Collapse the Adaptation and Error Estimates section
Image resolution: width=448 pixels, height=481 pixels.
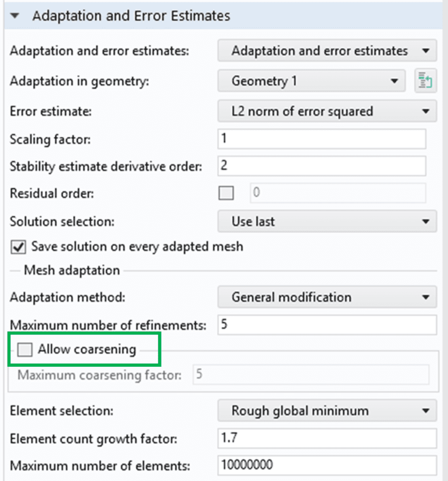[x=14, y=16]
